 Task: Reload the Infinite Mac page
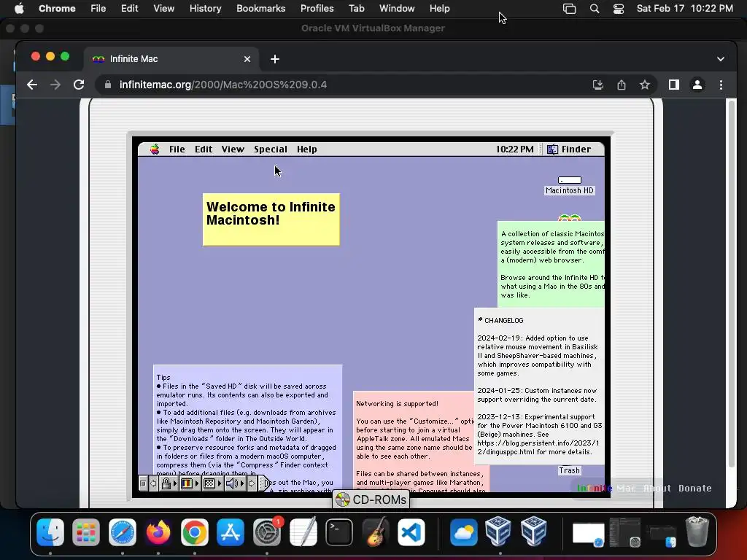pyautogui.click(x=79, y=85)
